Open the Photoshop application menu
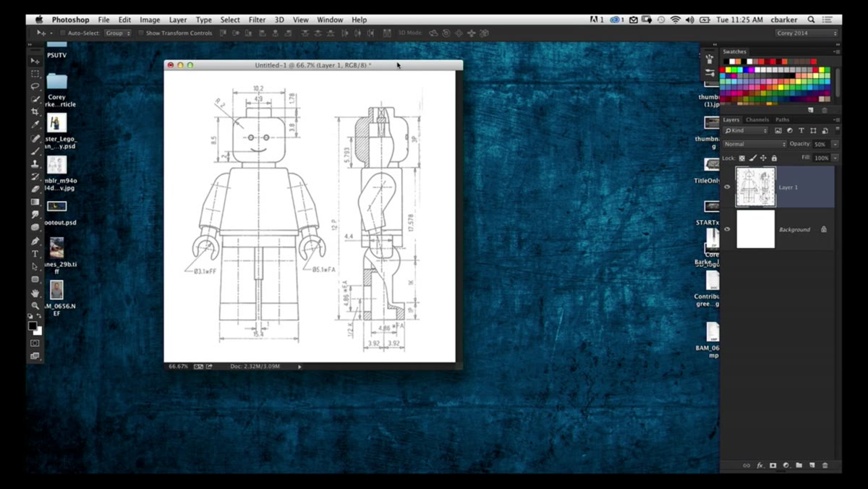Image resolution: width=868 pixels, height=489 pixels. [70, 20]
